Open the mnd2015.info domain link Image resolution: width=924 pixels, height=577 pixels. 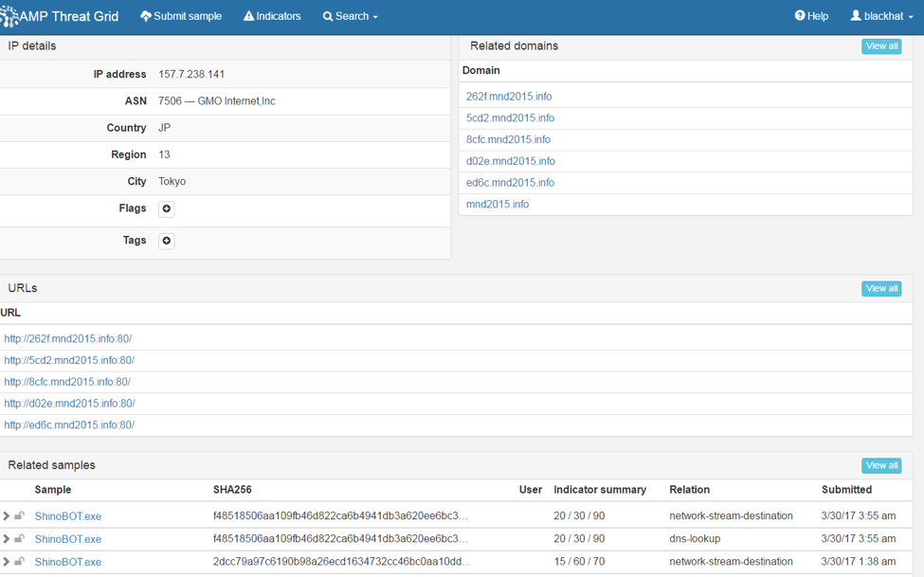tap(497, 205)
